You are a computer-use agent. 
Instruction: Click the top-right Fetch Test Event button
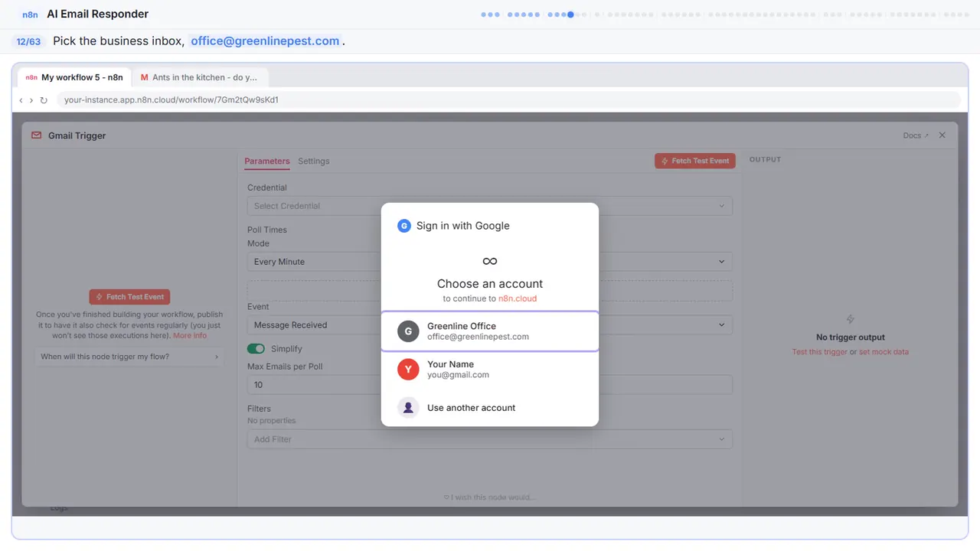695,161
